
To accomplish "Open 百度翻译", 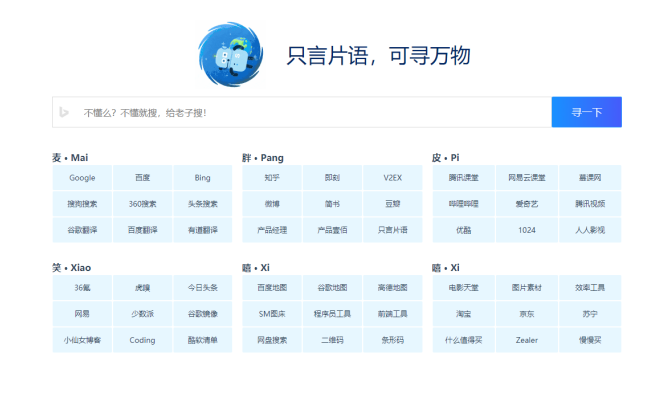I will pos(142,230).
